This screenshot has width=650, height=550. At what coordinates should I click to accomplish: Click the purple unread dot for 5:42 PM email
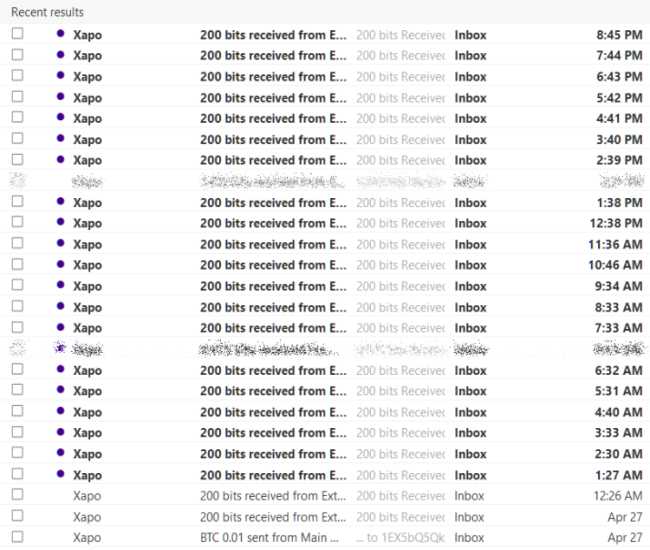[61, 97]
